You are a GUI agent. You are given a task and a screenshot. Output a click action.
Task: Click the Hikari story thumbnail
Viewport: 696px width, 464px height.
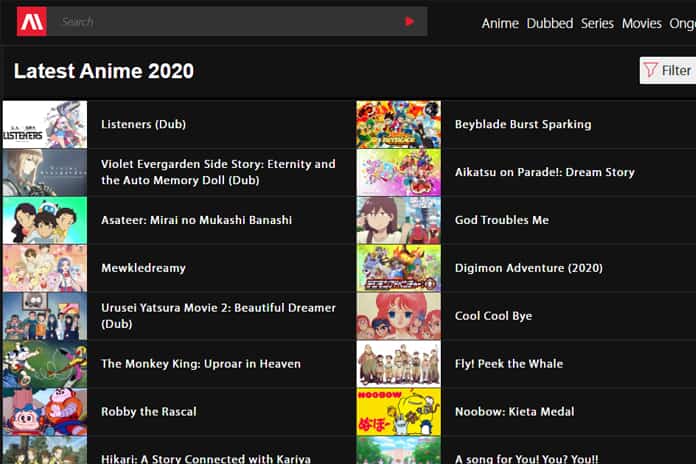pos(45,450)
